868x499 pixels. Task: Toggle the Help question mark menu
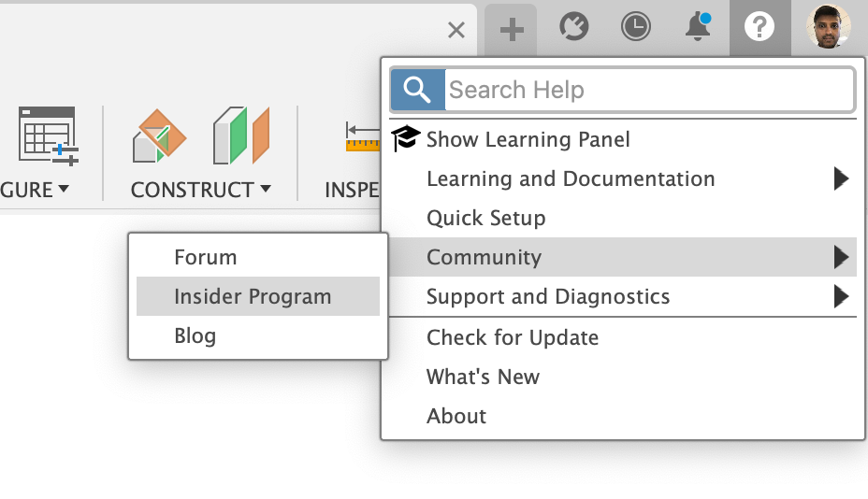[759, 27]
